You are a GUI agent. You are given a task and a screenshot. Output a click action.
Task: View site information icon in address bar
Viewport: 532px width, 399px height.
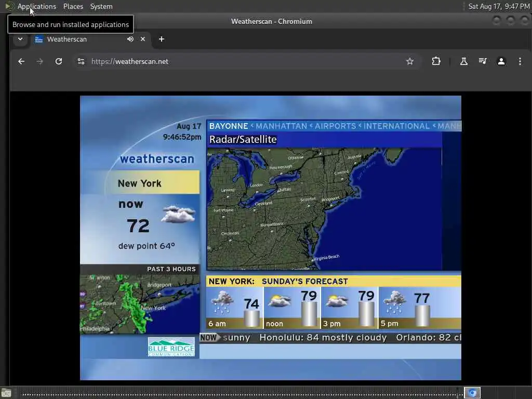81,61
